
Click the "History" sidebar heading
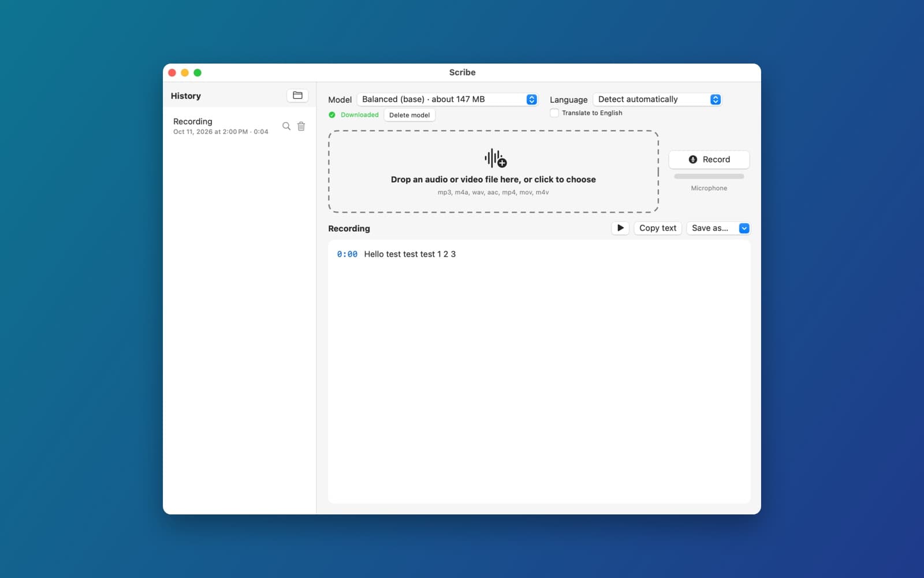[x=186, y=96]
